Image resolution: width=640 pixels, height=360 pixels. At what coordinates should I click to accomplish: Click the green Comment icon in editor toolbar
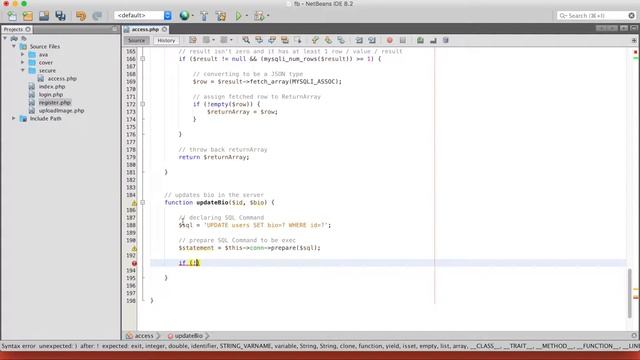[x=420, y=40]
